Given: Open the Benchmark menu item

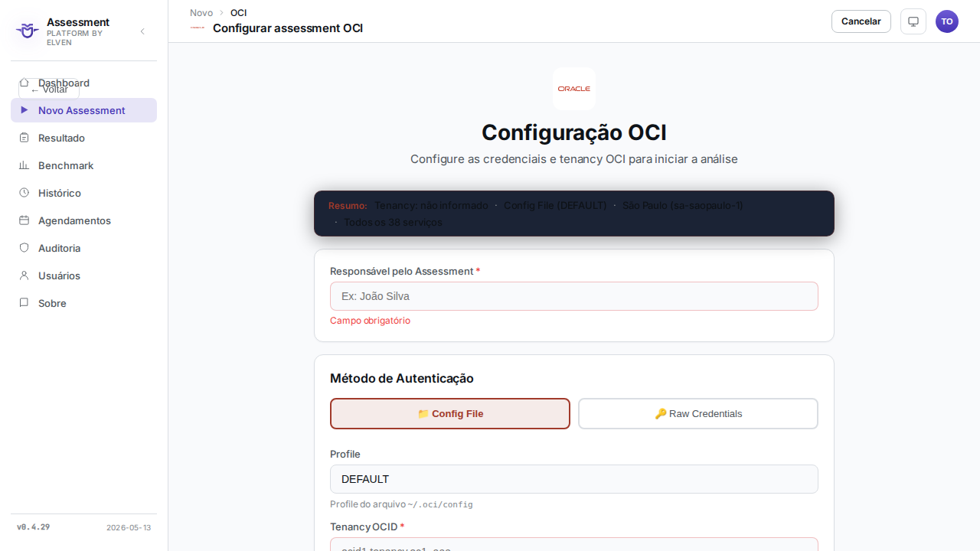Looking at the screenshot, I should tap(83, 165).
